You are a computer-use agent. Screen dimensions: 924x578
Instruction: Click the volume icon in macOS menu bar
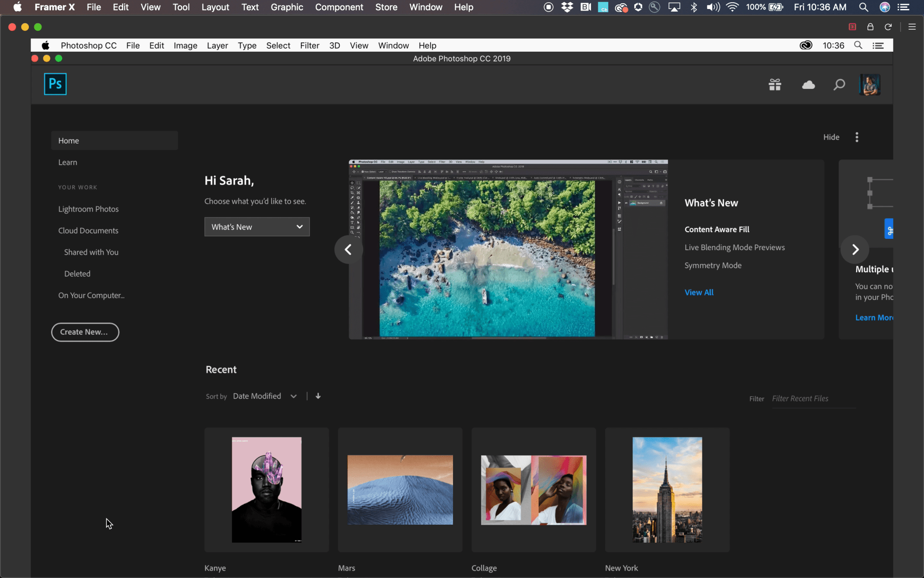click(x=713, y=7)
